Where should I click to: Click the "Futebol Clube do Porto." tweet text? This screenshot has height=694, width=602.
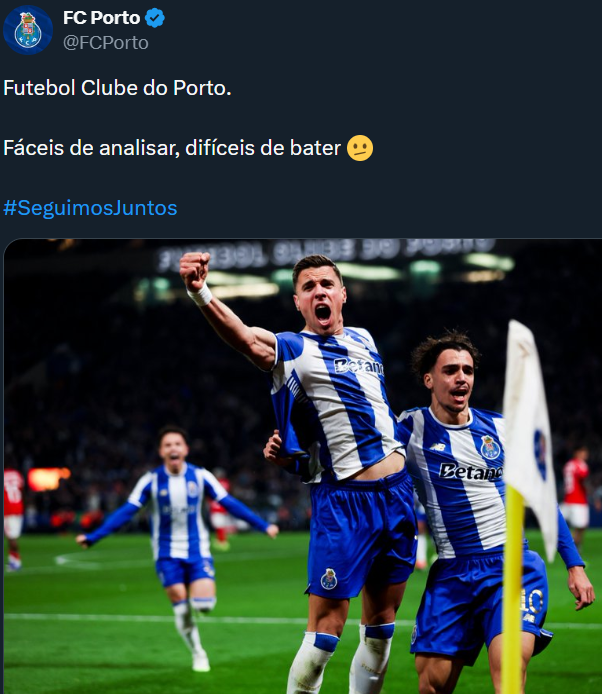tap(117, 88)
